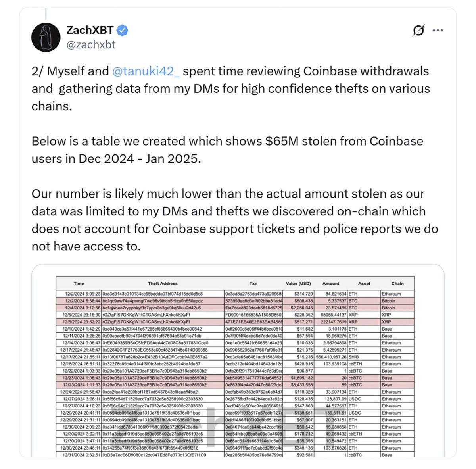Select the Theft Address column header
Screen dimensions: 476x469
click(x=163, y=283)
